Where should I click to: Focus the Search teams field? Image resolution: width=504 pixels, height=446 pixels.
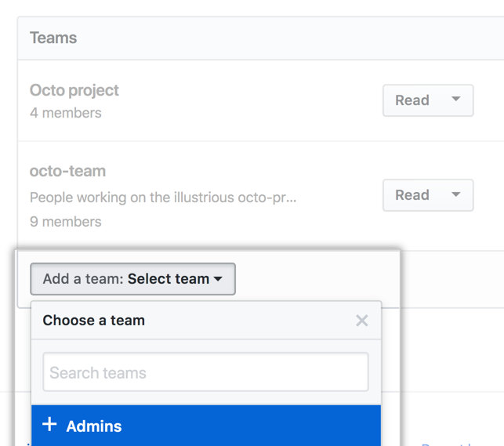pos(205,372)
